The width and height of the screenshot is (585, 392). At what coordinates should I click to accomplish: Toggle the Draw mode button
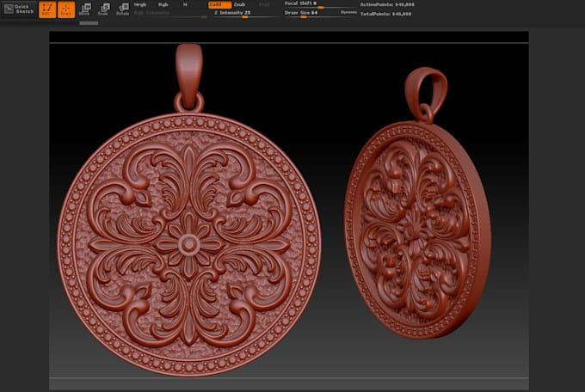[65, 9]
